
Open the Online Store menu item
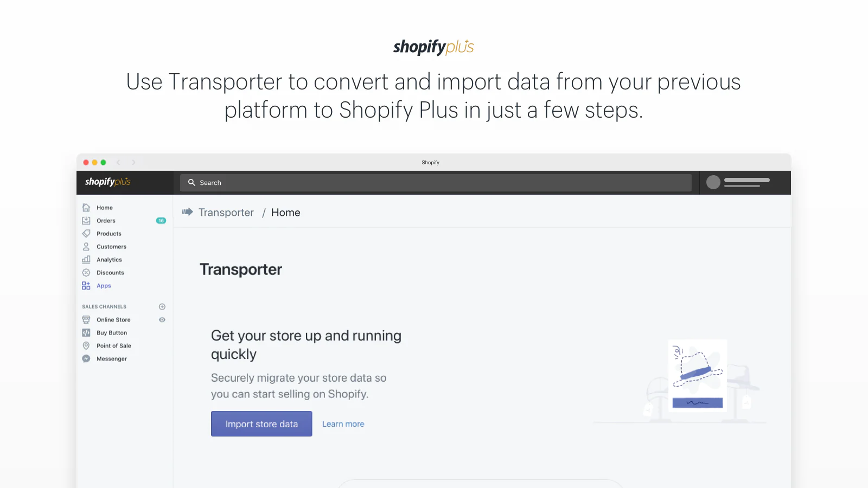113,319
